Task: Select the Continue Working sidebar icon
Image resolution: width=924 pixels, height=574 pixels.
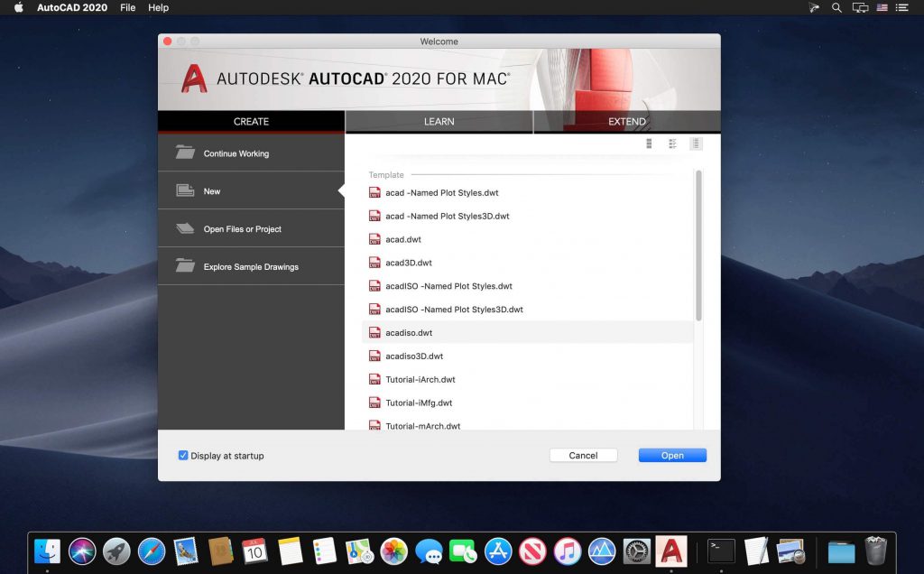Action: tap(185, 153)
